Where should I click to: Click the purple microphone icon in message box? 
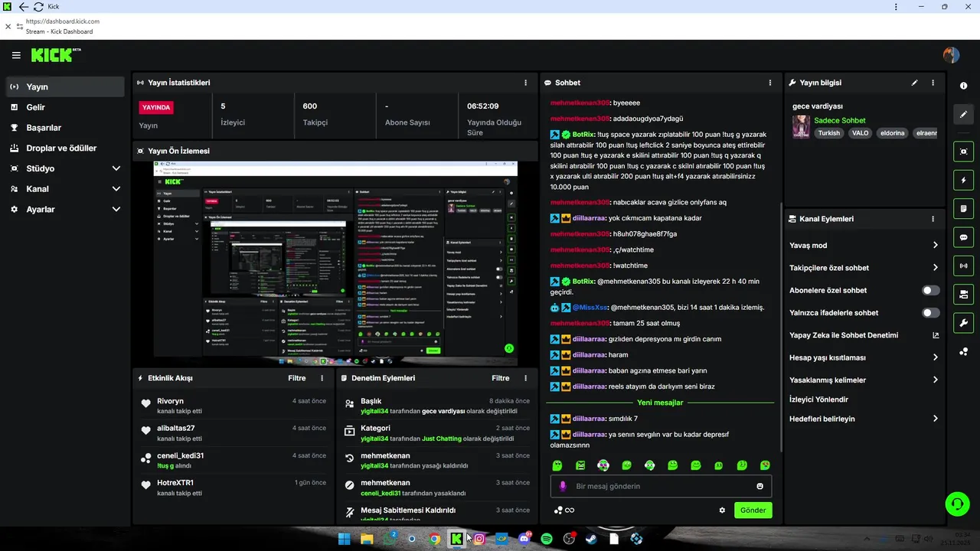(563, 486)
